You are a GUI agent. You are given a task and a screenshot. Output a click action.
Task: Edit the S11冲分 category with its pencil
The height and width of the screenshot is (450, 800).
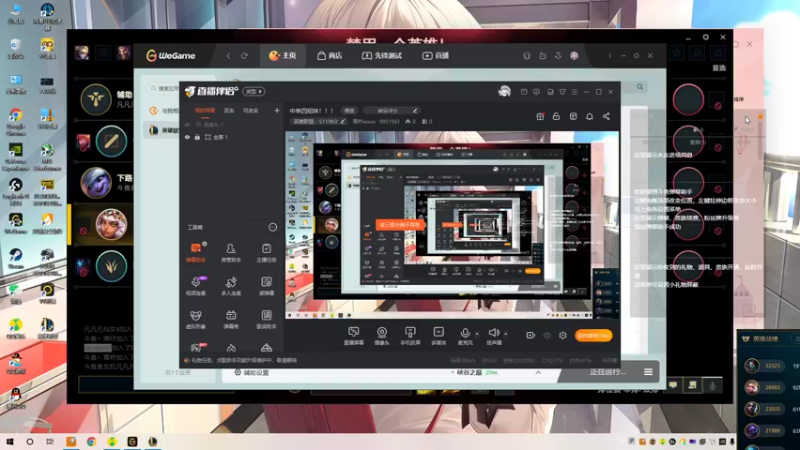coord(343,121)
